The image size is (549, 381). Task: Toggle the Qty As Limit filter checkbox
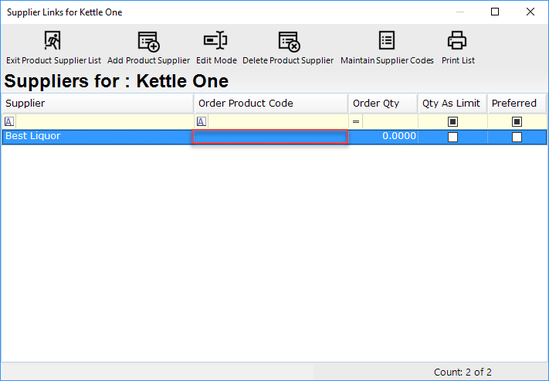pos(453,122)
